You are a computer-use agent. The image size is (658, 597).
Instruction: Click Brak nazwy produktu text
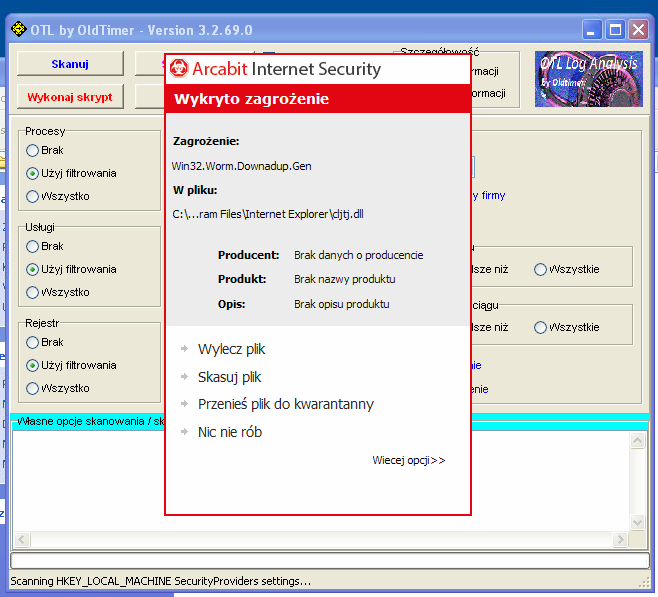[345, 279]
